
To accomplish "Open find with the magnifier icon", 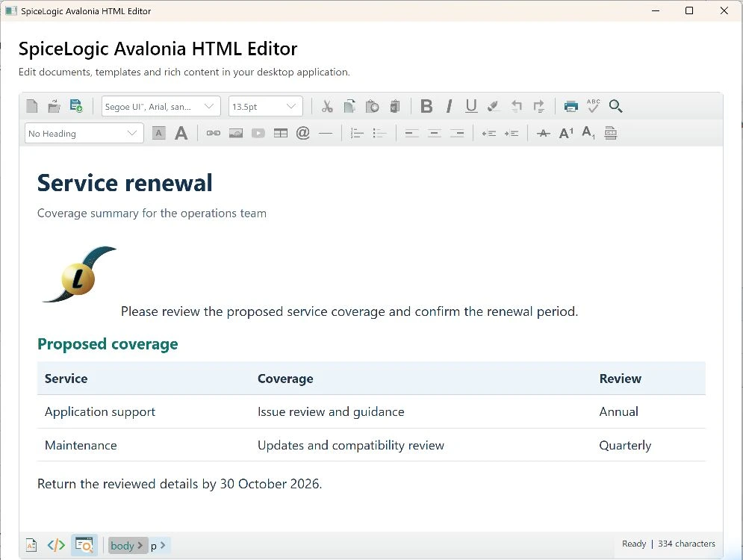I will coord(615,106).
